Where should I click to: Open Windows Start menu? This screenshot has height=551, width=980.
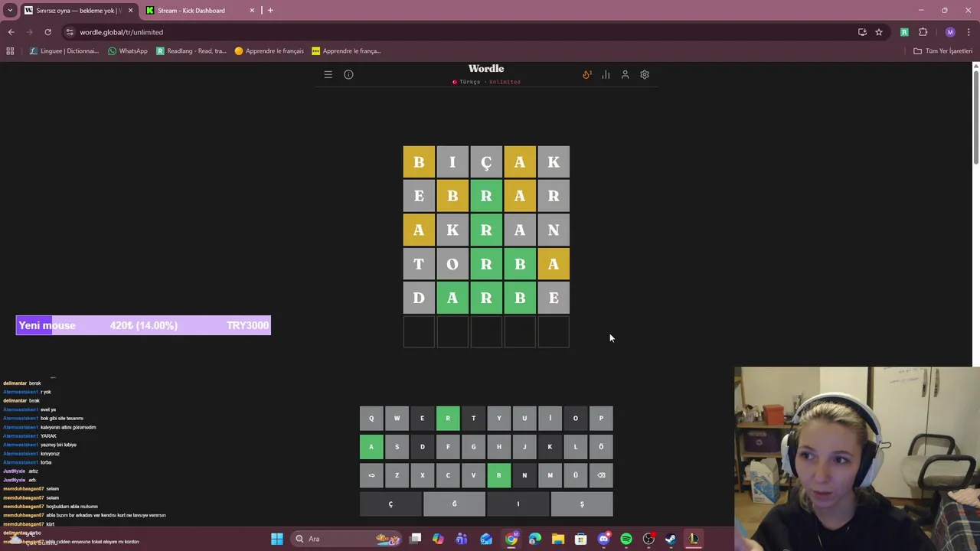[277, 539]
